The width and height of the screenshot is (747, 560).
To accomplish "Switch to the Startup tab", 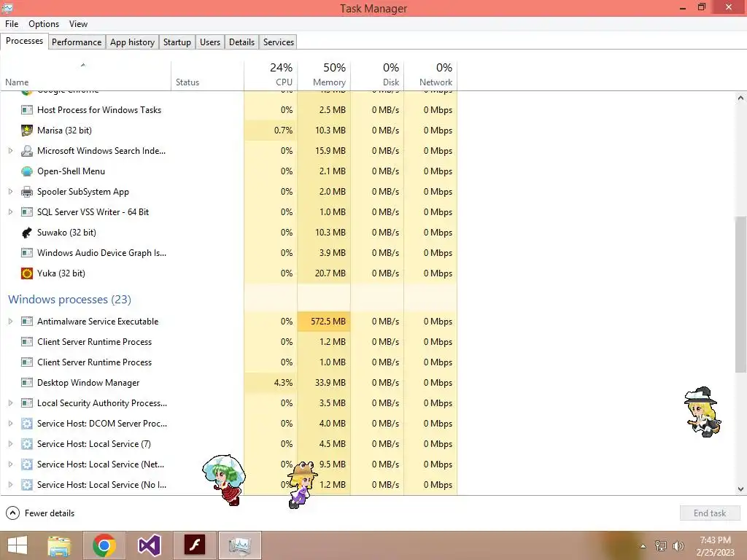I will 177,42.
